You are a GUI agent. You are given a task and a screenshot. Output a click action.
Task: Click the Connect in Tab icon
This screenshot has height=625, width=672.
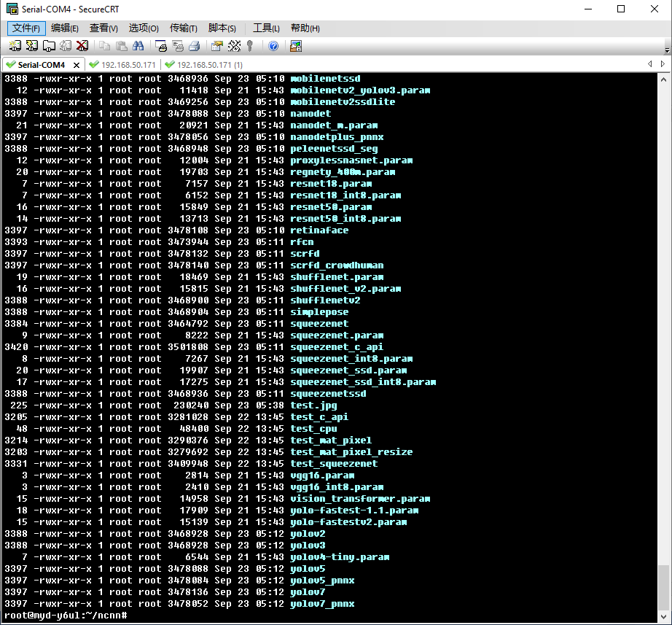[x=49, y=46]
